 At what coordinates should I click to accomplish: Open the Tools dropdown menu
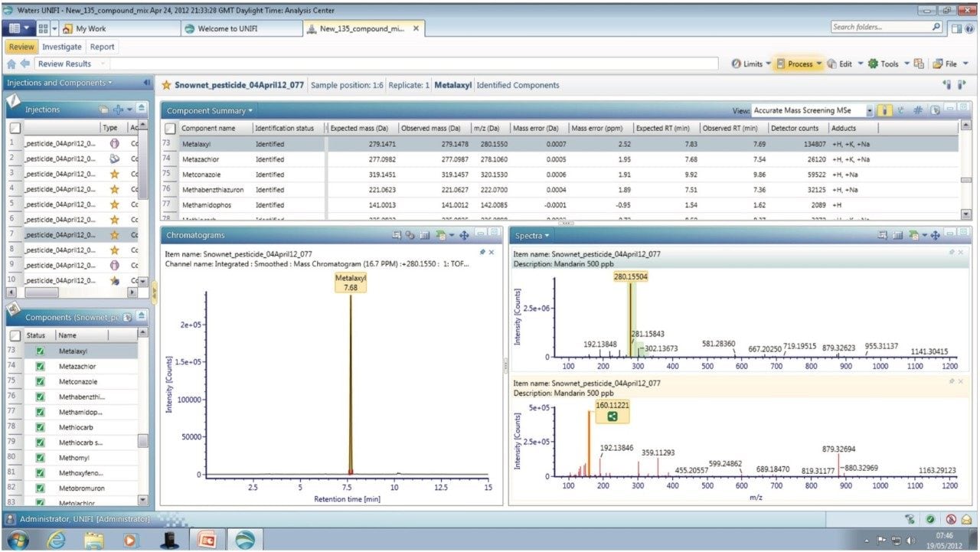coord(889,64)
